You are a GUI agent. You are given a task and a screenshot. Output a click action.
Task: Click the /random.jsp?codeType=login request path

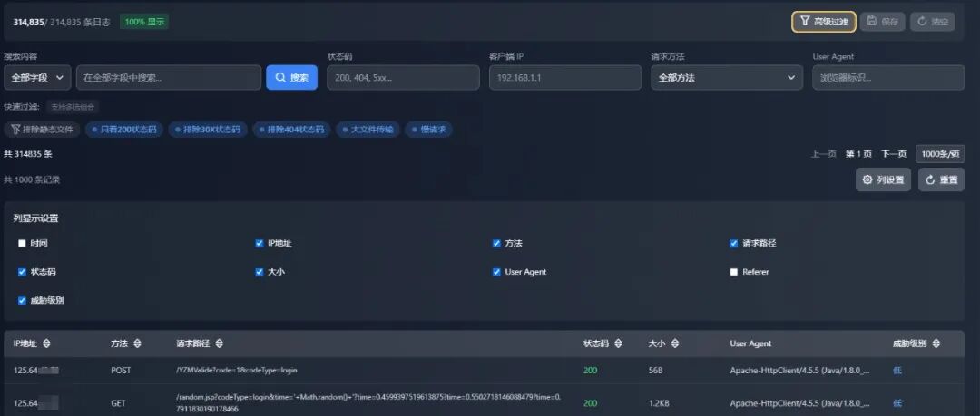[368, 403]
